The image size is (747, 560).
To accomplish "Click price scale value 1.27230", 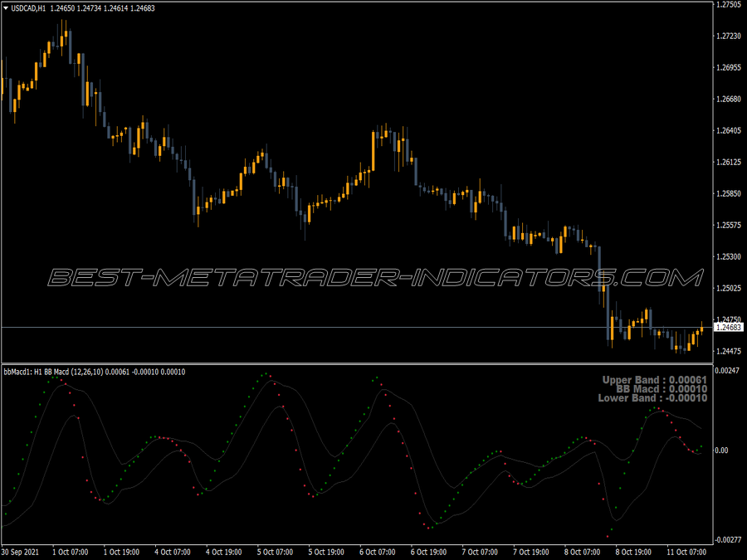I will pos(729,36).
